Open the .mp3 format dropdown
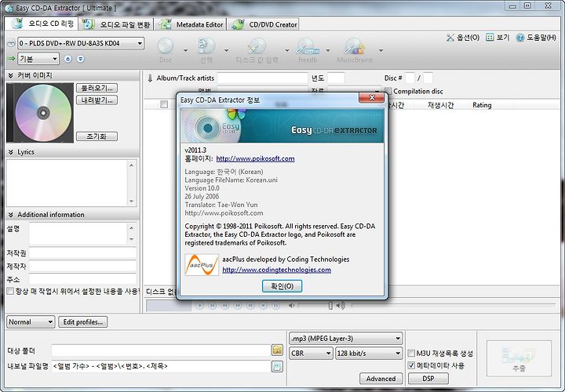Image resolution: width=565 pixels, height=392 pixels. (x=345, y=339)
